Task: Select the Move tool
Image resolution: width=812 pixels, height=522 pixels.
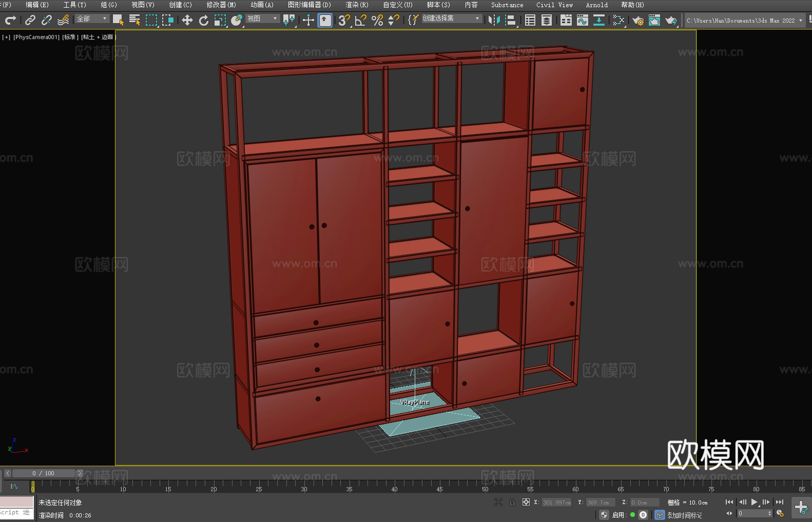Action: point(187,20)
